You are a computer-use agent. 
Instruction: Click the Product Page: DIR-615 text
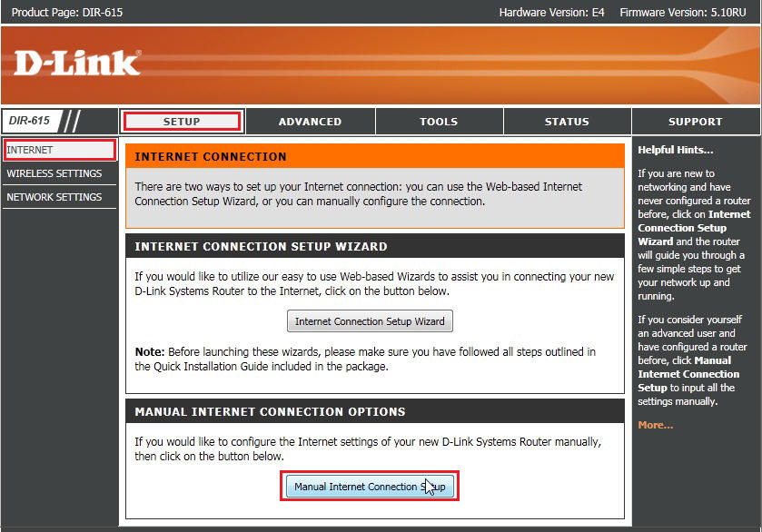tap(67, 12)
